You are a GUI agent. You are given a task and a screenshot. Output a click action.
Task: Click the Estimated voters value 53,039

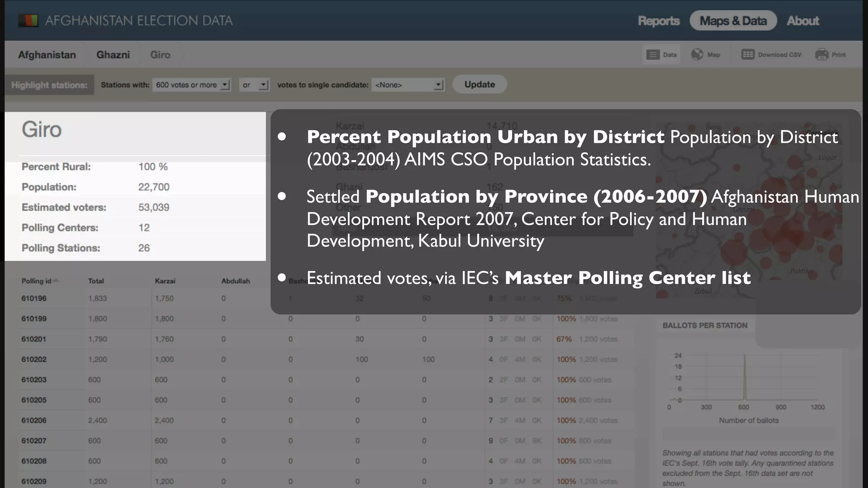pyautogui.click(x=154, y=207)
